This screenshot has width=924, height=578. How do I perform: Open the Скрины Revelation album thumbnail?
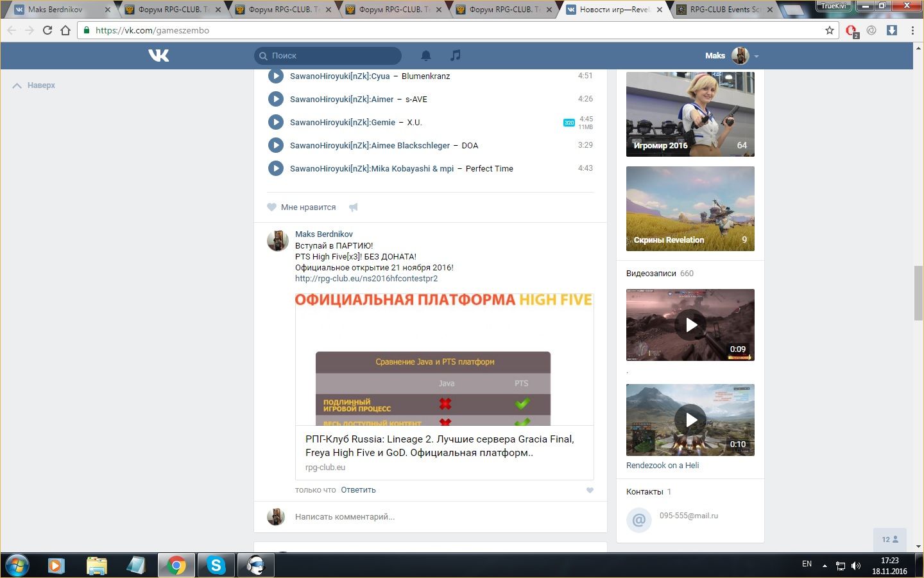690,209
